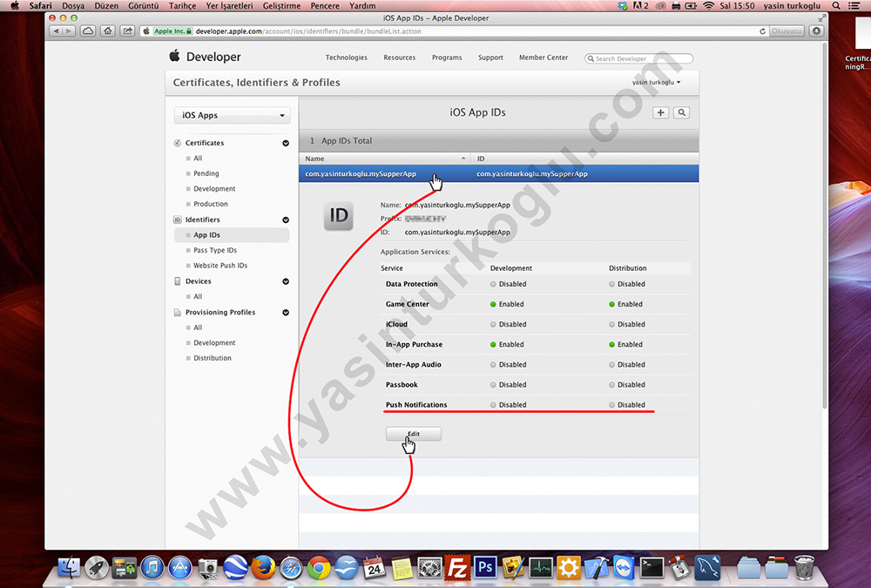Open the Geliştirme menu
Screen dimensions: 871x588
281,5
